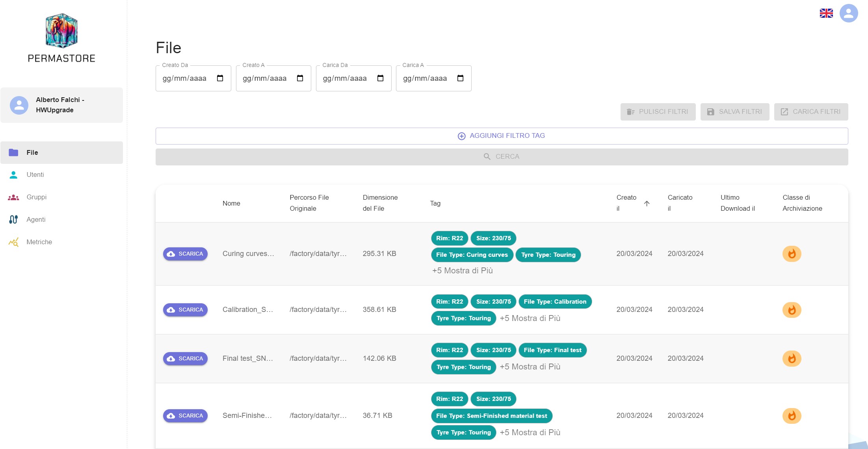Click file size 295.31 KB
Viewport: 868px width, 449px height.
(x=379, y=254)
